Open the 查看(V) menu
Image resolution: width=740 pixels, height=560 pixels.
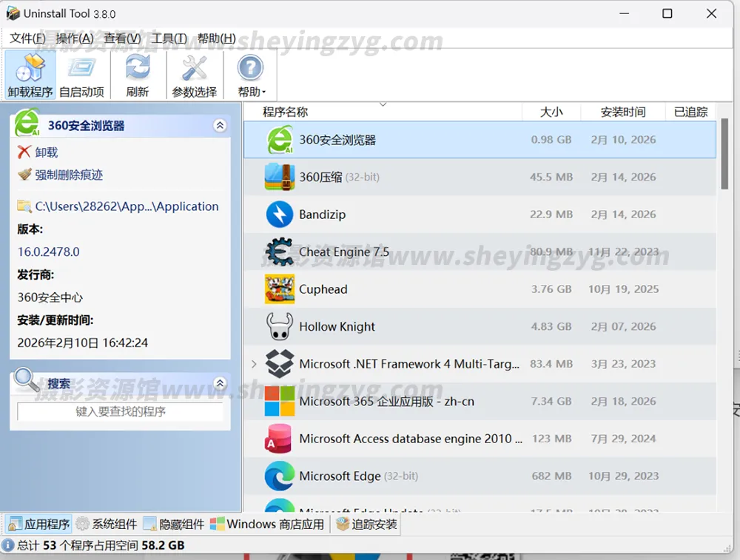(x=122, y=38)
